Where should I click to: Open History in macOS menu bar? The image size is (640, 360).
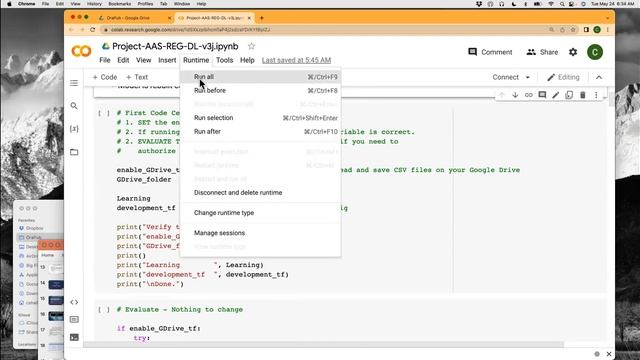(x=94, y=4)
